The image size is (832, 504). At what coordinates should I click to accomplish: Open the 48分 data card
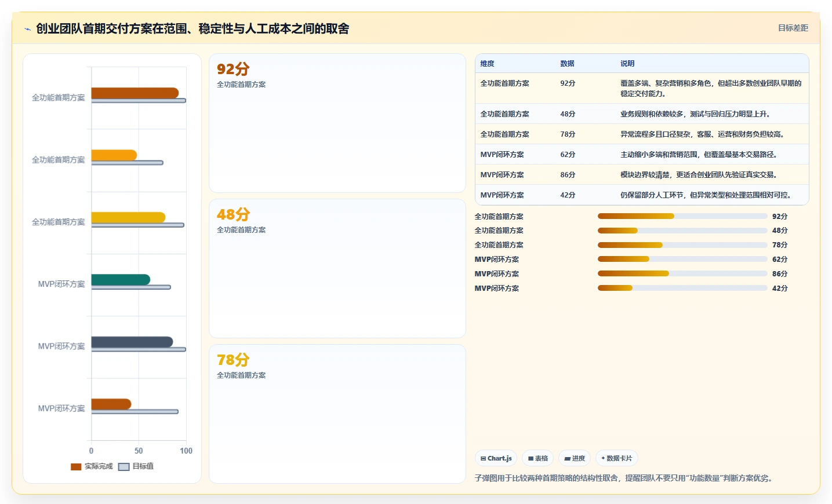[x=337, y=269]
